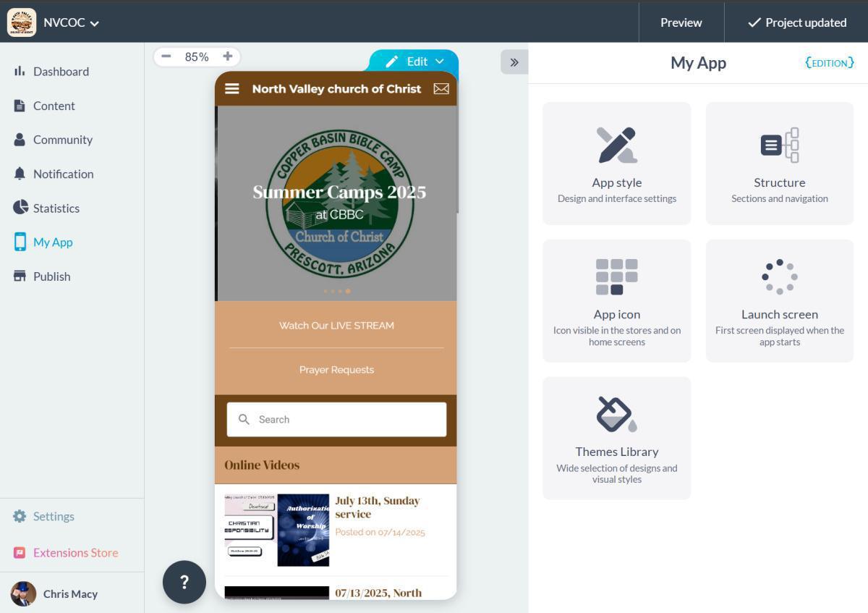
Task: Collapse the panel using the chevron button
Action: point(514,62)
